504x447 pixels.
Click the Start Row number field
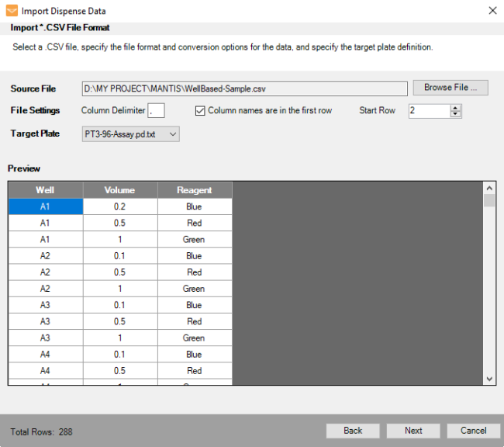coord(430,111)
